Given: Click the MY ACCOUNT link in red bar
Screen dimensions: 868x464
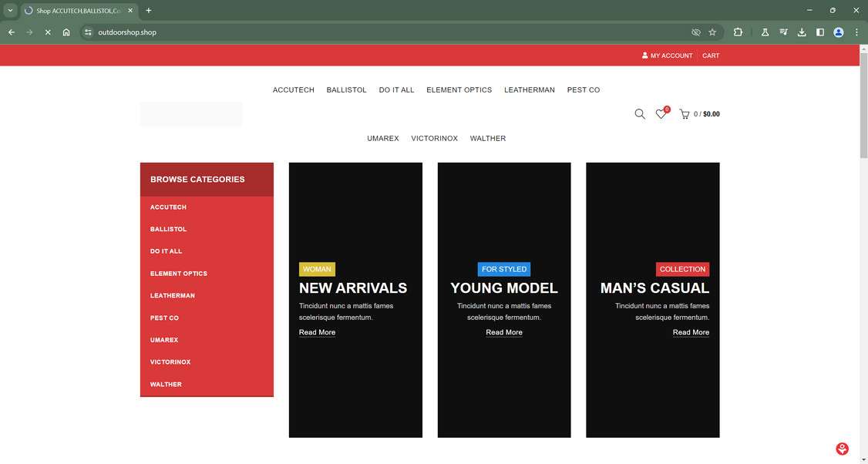Looking at the screenshot, I should 671,55.
